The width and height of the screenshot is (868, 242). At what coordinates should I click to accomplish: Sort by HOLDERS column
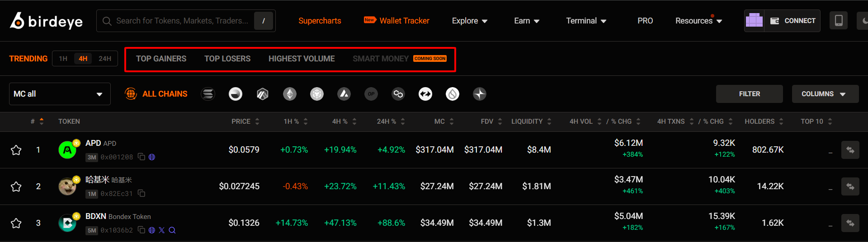point(764,121)
